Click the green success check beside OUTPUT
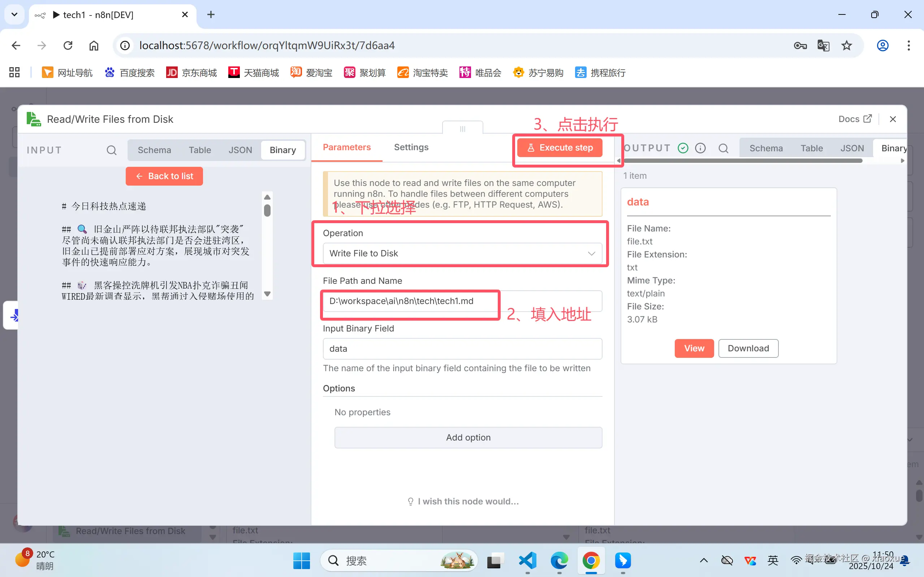The height and width of the screenshot is (577, 924). 683,148
